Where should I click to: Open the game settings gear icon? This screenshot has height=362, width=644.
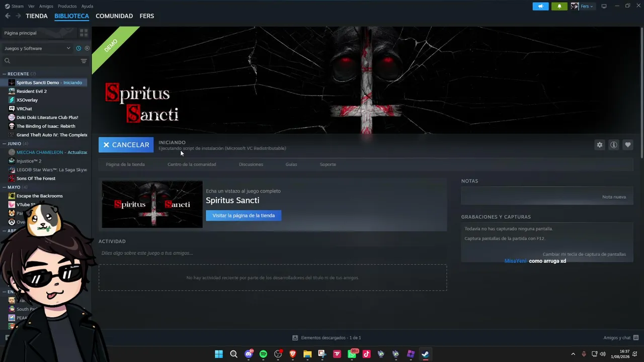[599, 145]
